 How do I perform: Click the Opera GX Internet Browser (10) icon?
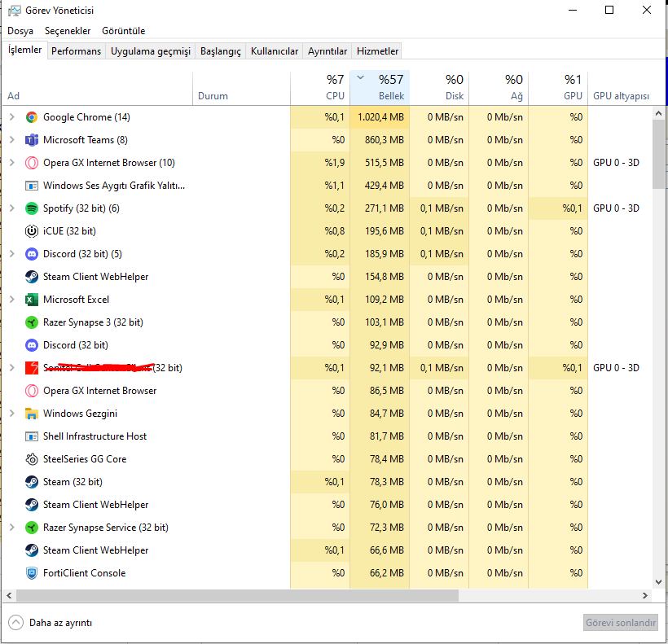(x=32, y=163)
